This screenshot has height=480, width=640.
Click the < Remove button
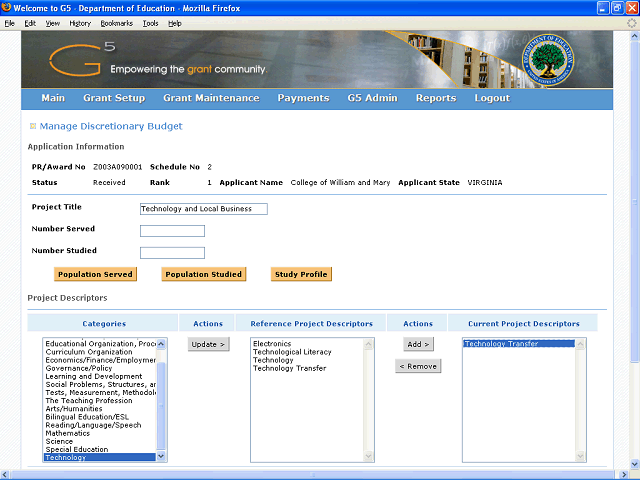418,366
